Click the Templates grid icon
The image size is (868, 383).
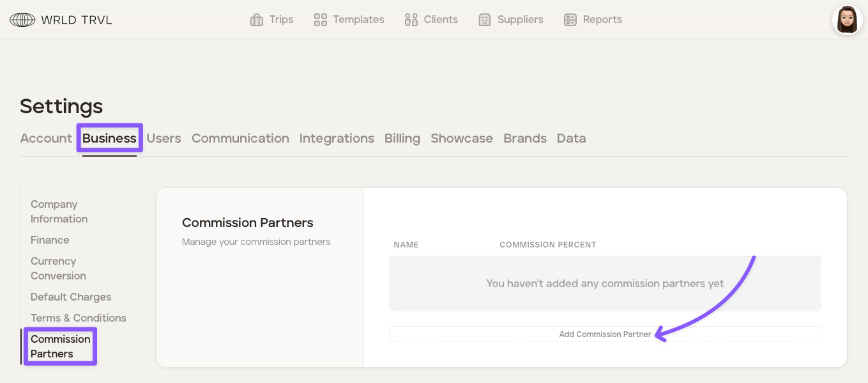point(321,20)
